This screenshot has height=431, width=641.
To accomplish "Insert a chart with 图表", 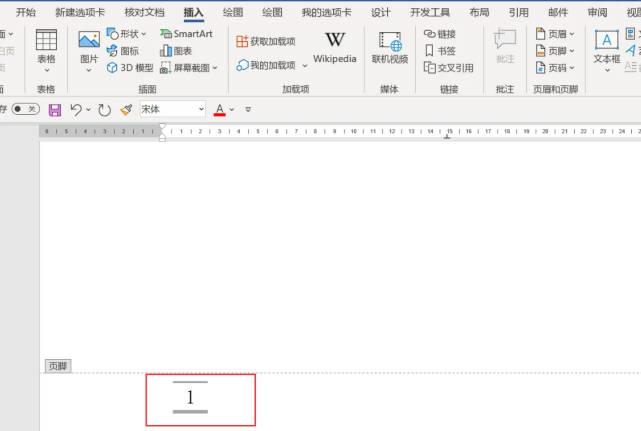I will coord(176,51).
